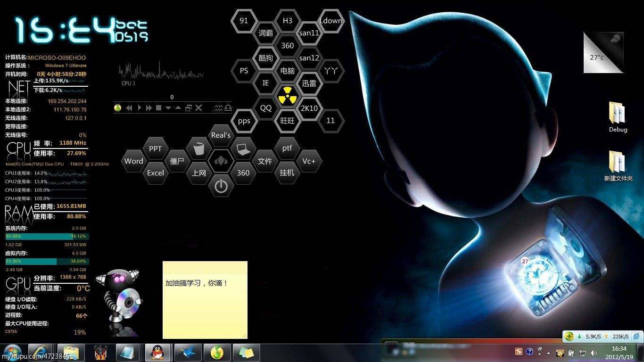The height and width of the screenshot is (362, 644).
Task: Click the down triangle in music player
Action: (x=168, y=108)
